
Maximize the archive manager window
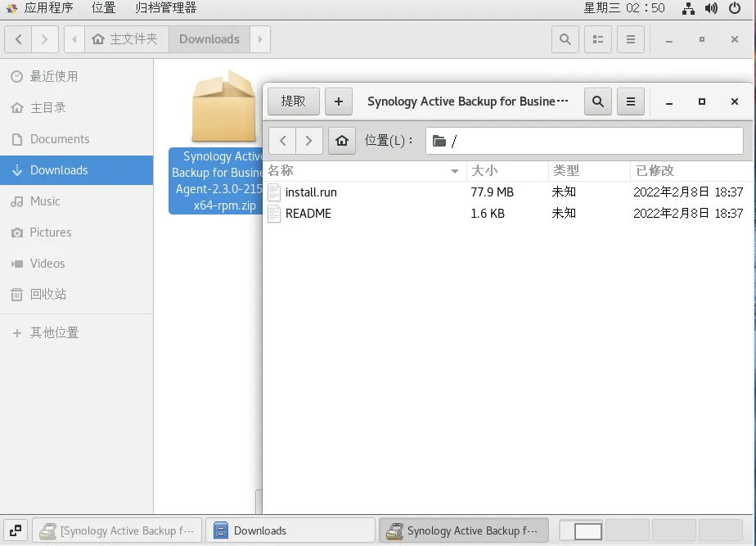(702, 102)
